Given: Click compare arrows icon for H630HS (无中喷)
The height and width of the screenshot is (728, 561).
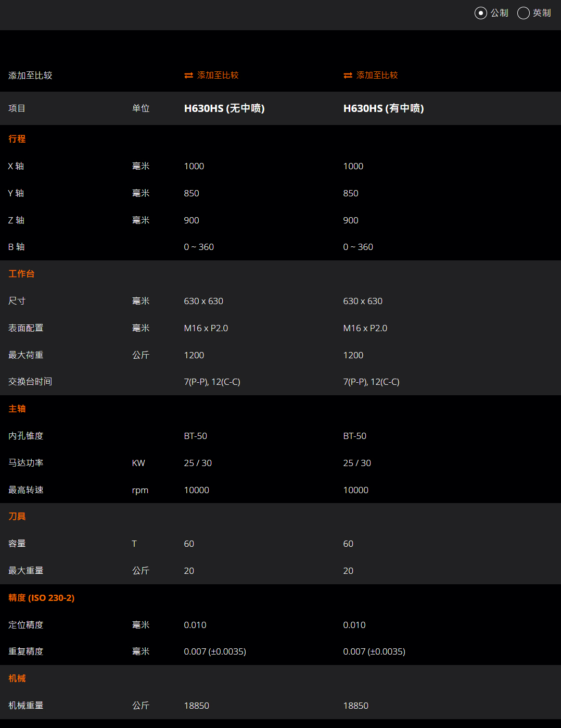Looking at the screenshot, I should pyautogui.click(x=188, y=76).
